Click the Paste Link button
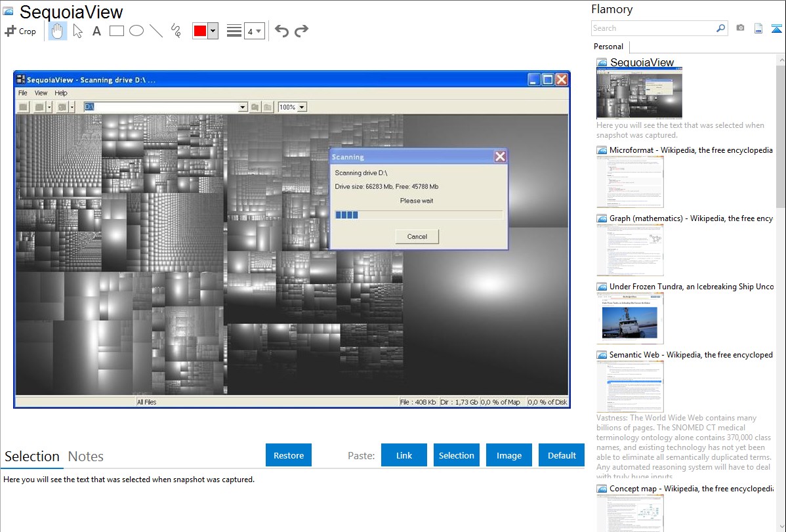786x532 pixels. tap(404, 455)
